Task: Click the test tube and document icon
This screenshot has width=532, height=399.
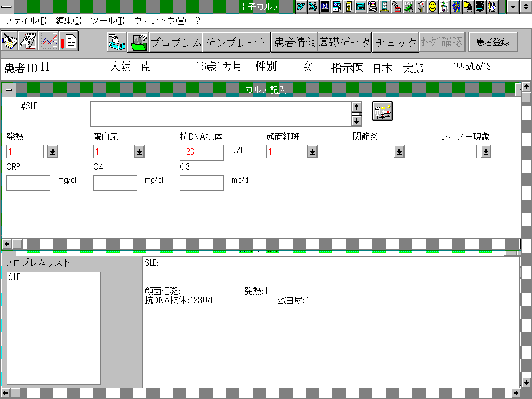Action: pos(69,42)
